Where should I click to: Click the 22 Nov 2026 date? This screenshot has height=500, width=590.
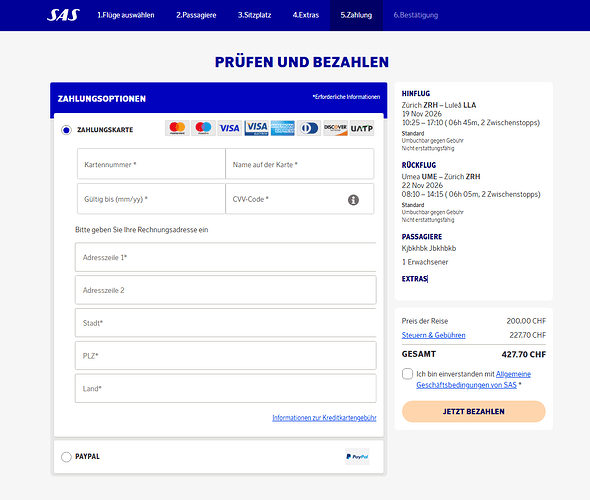422,185
